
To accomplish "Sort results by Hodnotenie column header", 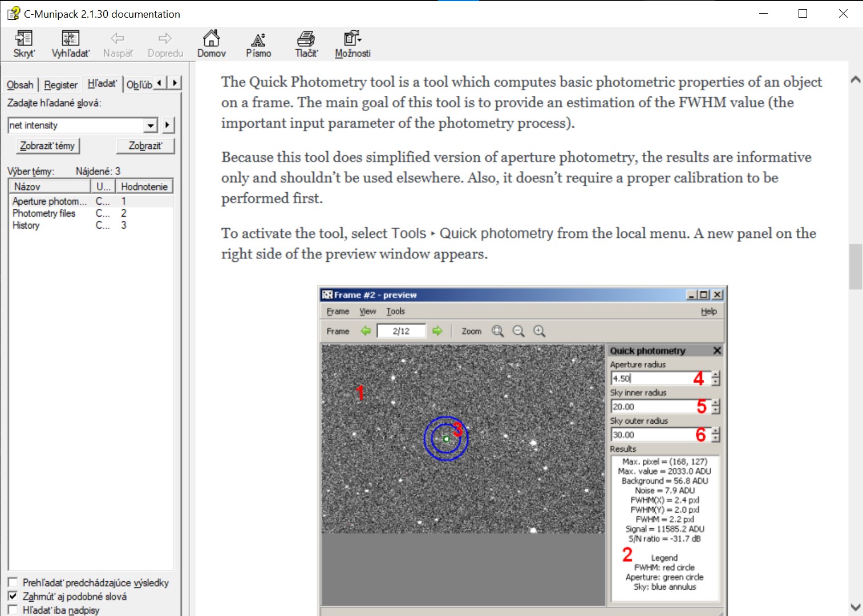I will 144,187.
